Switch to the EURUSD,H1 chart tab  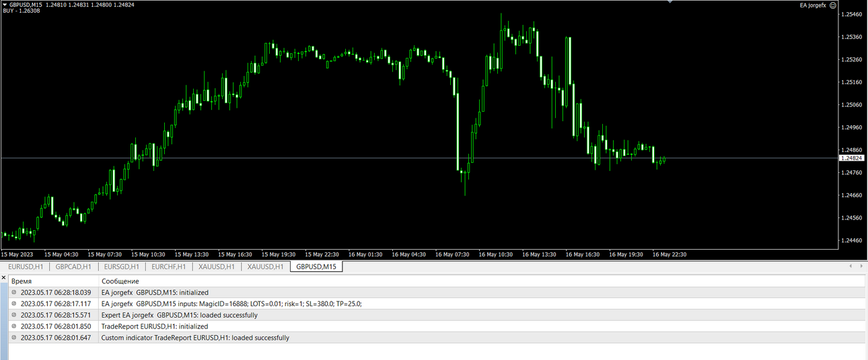25,267
